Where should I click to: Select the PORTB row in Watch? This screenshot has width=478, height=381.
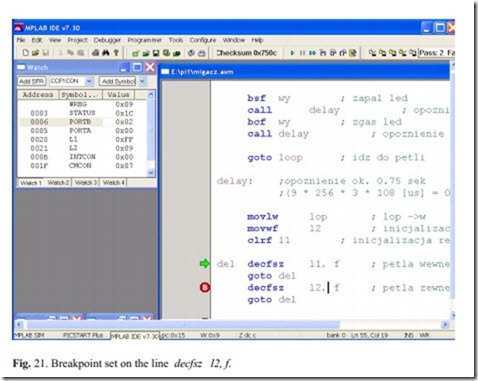pos(82,122)
